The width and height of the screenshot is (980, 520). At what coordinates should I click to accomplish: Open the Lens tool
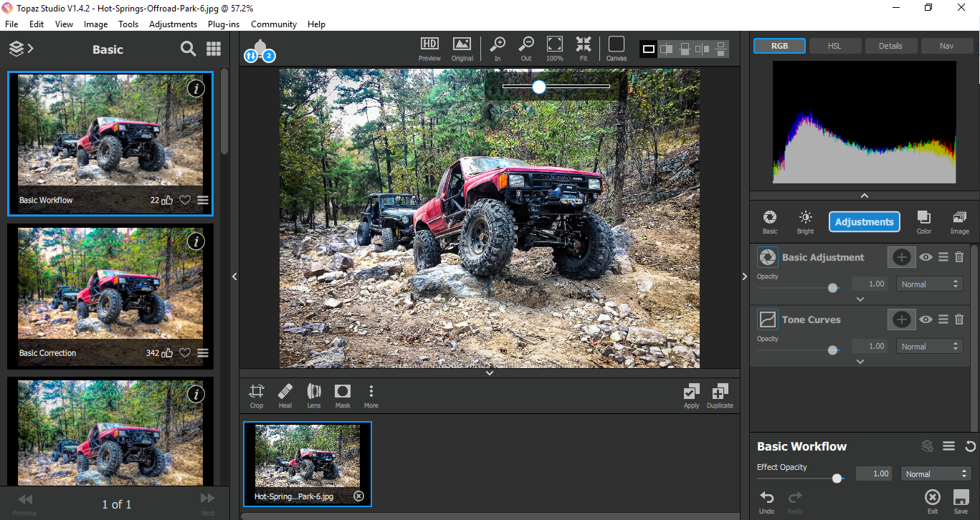tap(314, 395)
